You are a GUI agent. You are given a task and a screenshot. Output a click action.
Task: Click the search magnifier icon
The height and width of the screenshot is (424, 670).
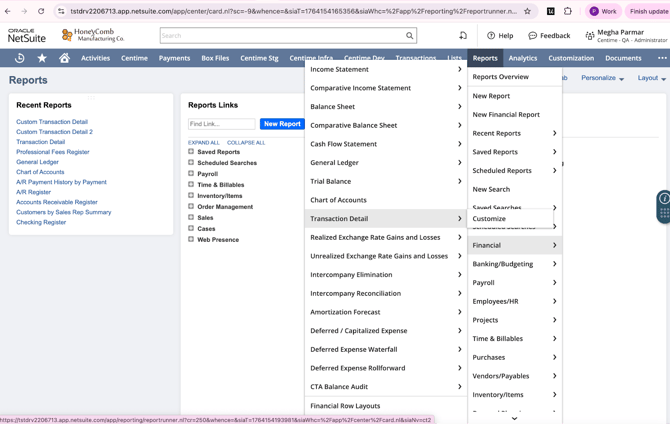409,36
